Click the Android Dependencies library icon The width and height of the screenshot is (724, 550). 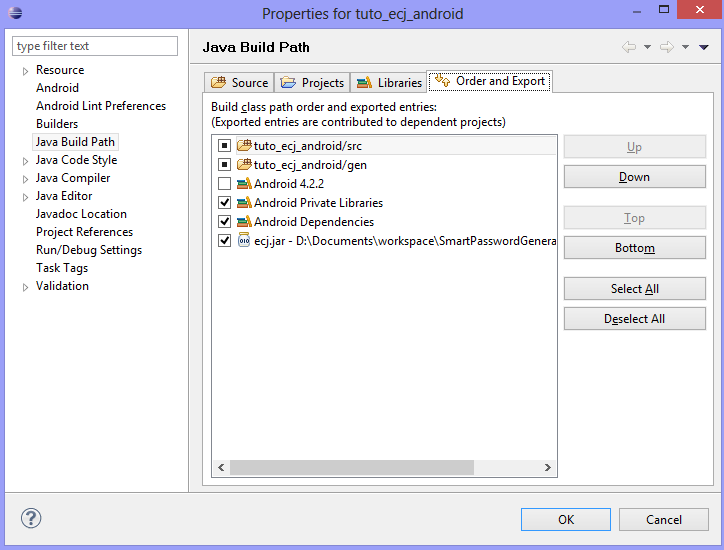244,222
